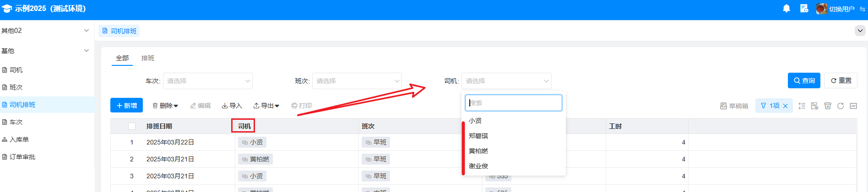Click the search field in 司机 dropdown
This screenshot has height=192, width=868.
tap(513, 103)
